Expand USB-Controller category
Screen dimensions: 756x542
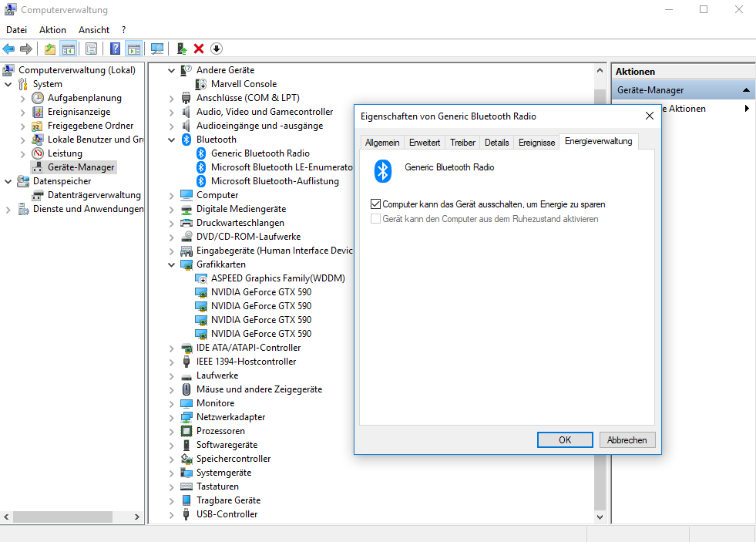pyautogui.click(x=171, y=515)
